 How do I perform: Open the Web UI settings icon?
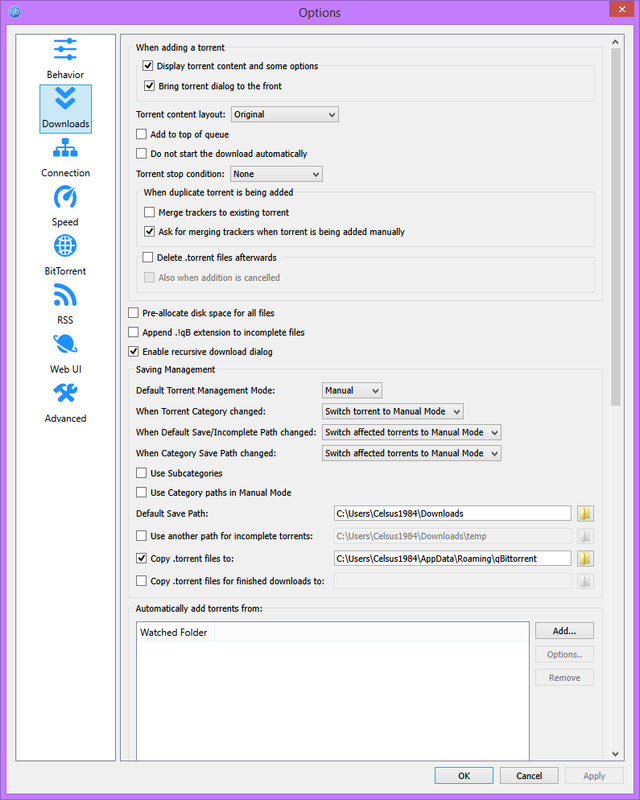[x=65, y=344]
